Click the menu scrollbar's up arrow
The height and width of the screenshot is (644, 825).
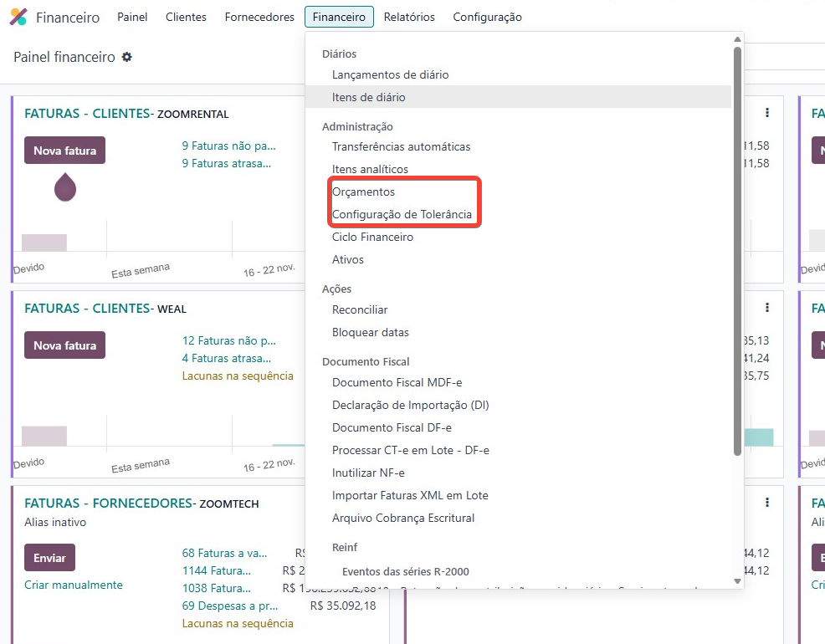point(737,39)
